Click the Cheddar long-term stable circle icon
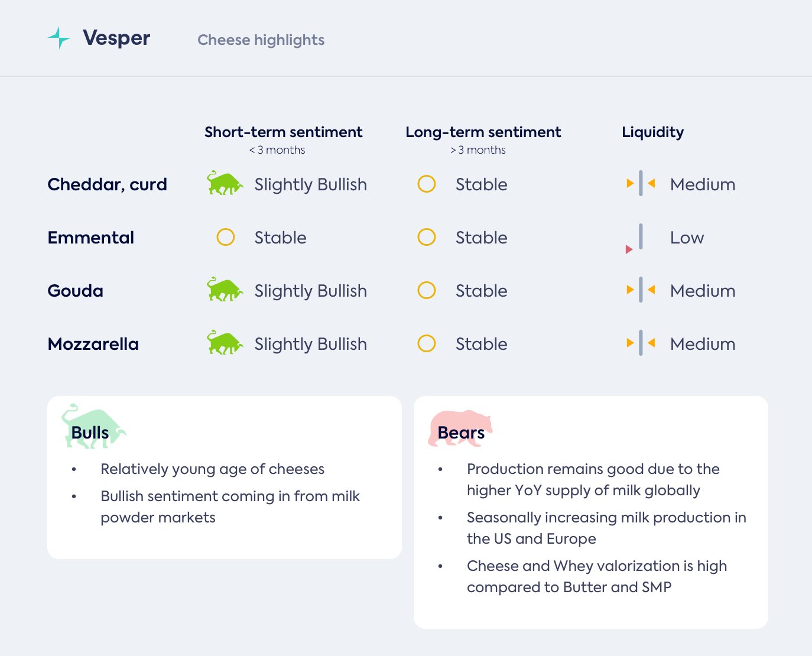812x656 pixels. pos(427,184)
